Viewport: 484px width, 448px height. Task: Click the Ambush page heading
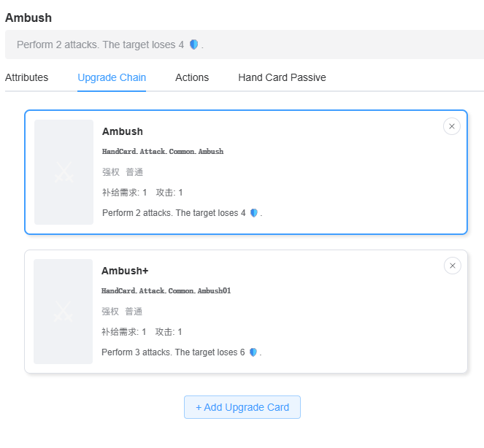coord(28,18)
